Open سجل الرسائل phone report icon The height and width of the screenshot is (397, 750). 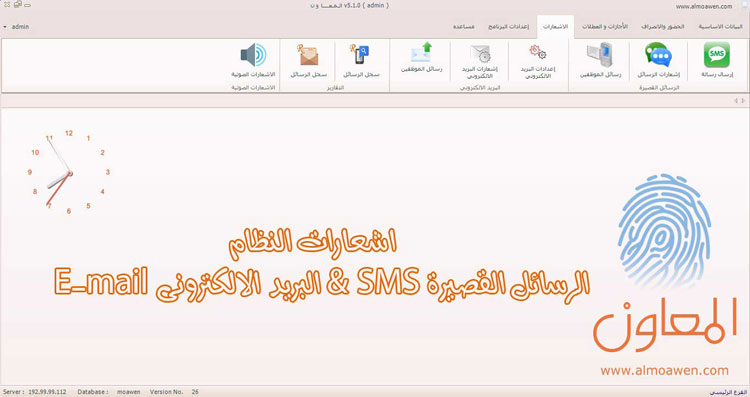(x=361, y=60)
